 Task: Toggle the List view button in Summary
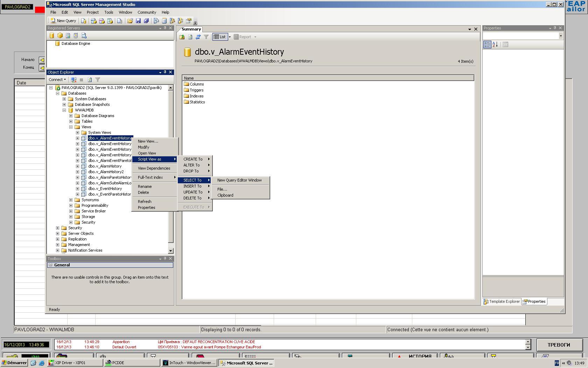pos(220,37)
